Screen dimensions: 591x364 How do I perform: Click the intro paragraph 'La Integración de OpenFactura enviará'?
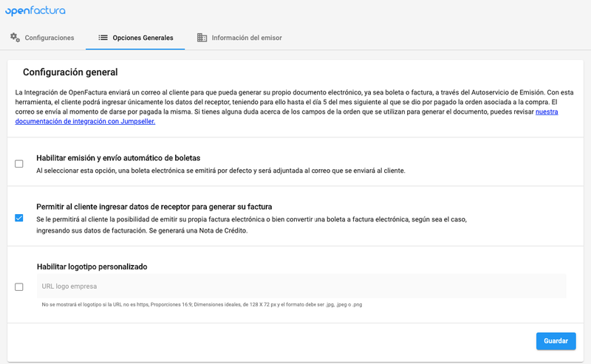click(x=294, y=106)
